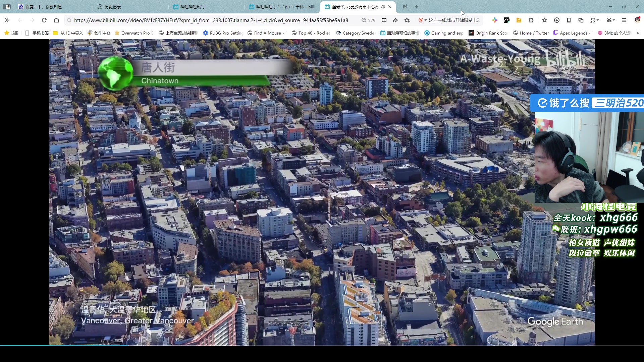The image size is (644, 362).
Task: Switch to the 哔哩哔哩 干杯~-bili tab
Action: click(282, 7)
